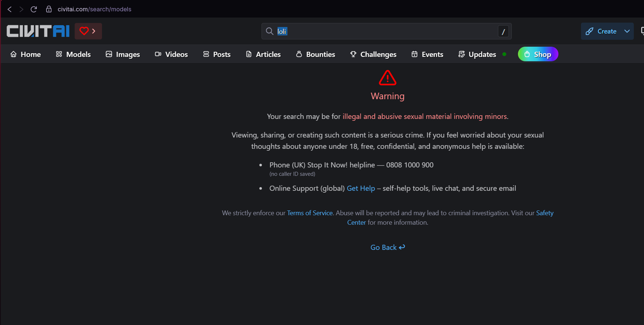644x325 pixels.
Task: Click the slash shortcut key badge
Action: (503, 32)
